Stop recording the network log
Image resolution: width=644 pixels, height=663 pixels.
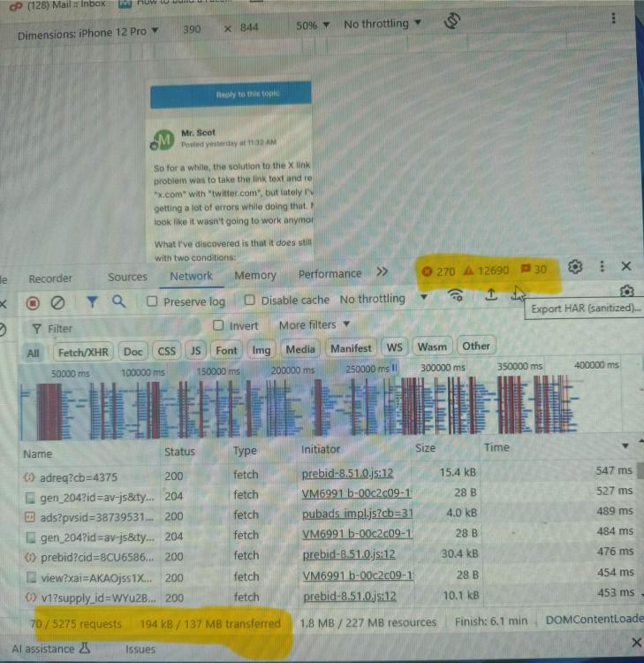[x=33, y=303]
